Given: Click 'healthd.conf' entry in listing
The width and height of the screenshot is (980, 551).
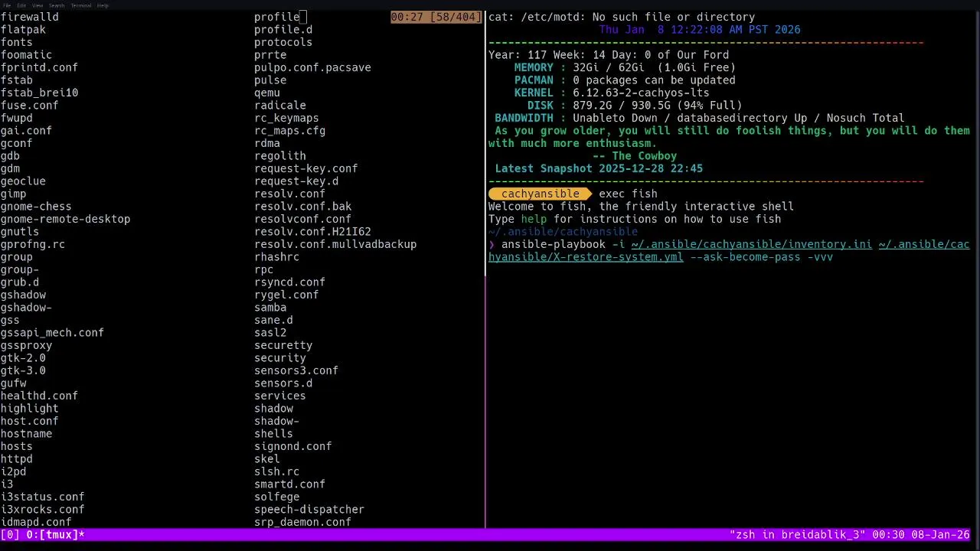Looking at the screenshot, I should point(39,396).
